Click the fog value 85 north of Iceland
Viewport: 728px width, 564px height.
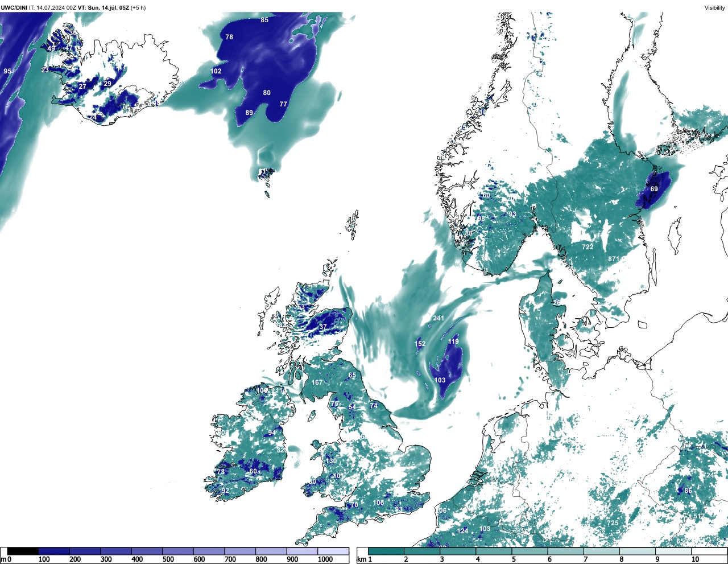264,20
